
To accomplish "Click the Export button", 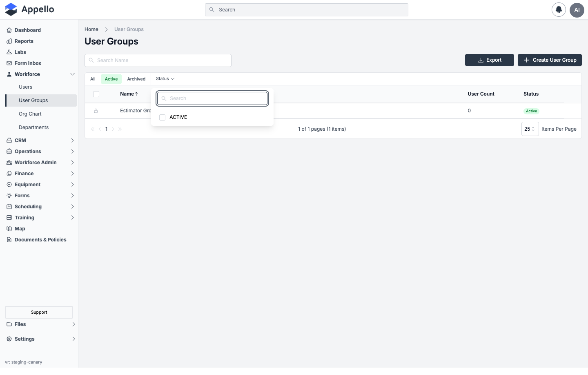I will pyautogui.click(x=490, y=60).
